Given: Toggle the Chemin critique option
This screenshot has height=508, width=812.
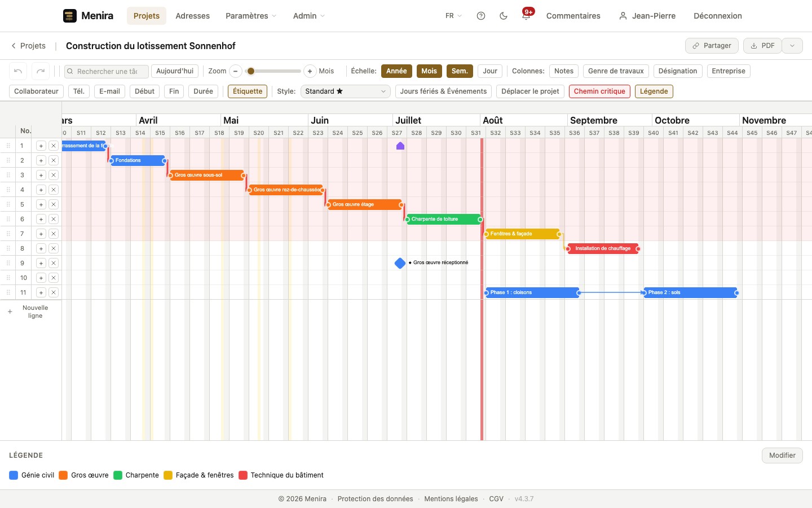Looking at the screenshot, I should (599, 91).
